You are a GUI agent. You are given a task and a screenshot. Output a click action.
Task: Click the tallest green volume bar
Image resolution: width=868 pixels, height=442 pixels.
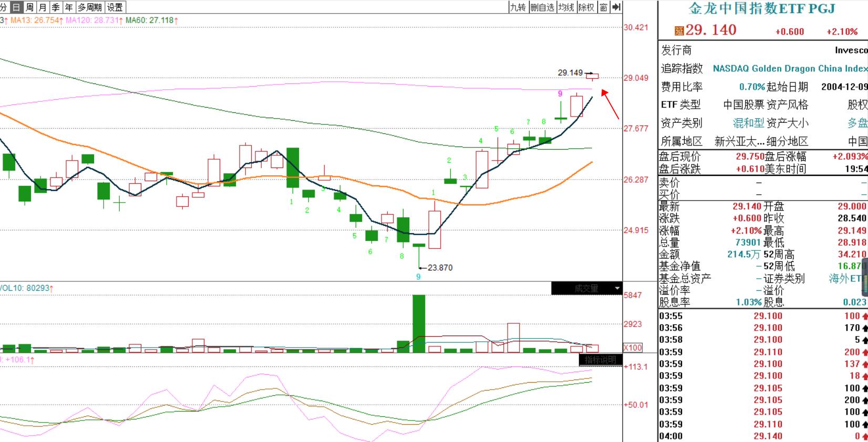[419, 324]
